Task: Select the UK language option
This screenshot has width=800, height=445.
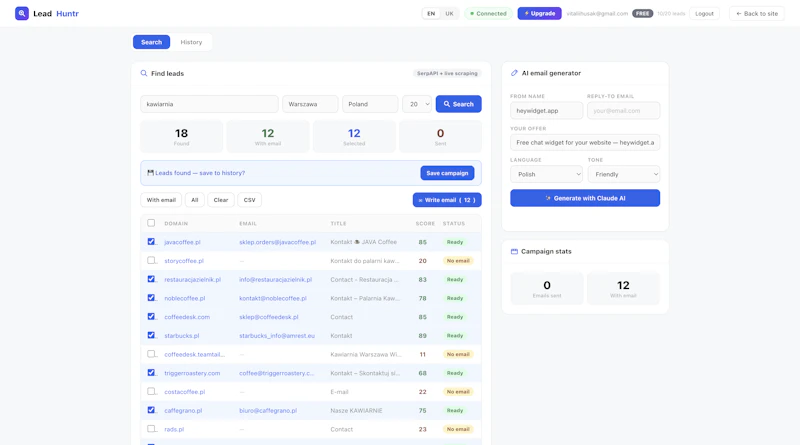Action: click(x=449, y=14)
